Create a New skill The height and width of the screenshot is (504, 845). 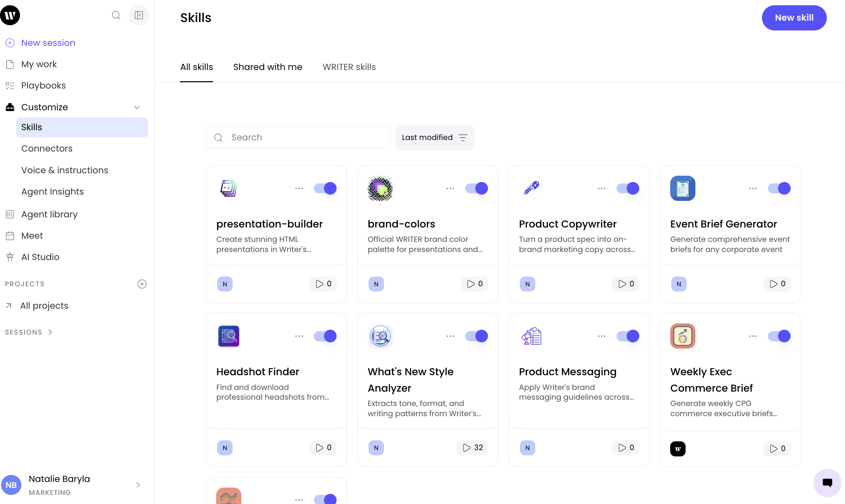coord(794,18)
